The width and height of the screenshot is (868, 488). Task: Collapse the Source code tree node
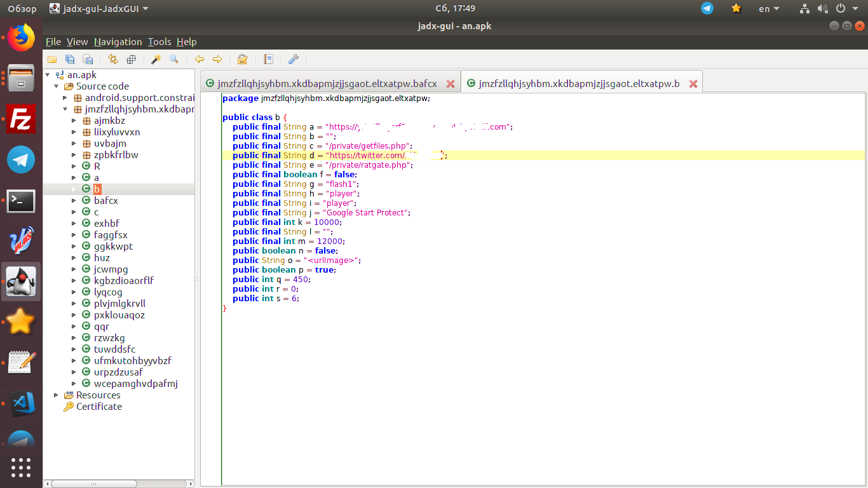(x=56, y=86)
